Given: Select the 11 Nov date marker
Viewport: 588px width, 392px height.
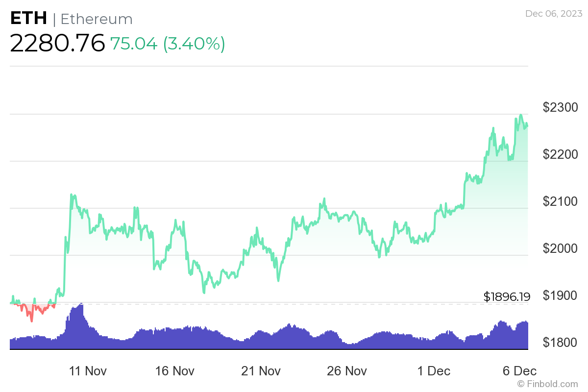Looking at the screenshot, I should (x=88, y=371).
